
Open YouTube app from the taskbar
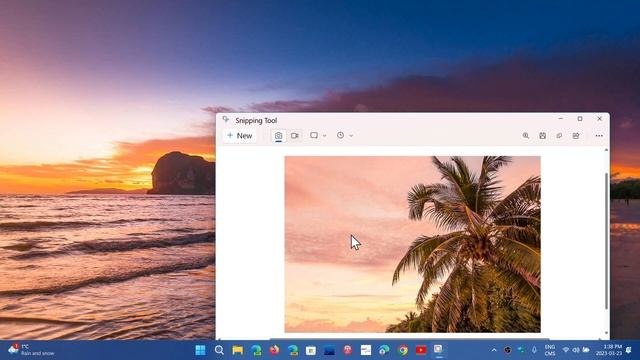click(x=421, y=350)
